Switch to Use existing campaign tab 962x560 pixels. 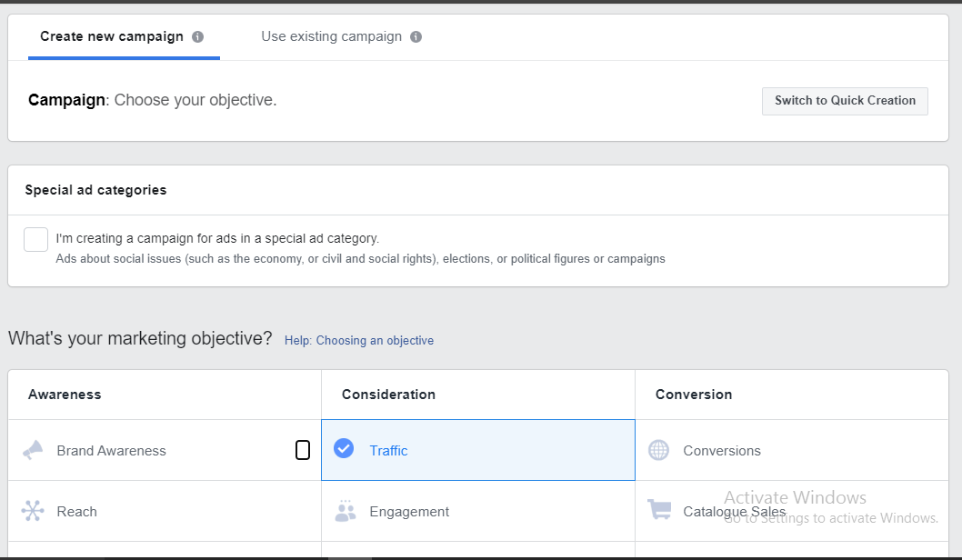331,37
